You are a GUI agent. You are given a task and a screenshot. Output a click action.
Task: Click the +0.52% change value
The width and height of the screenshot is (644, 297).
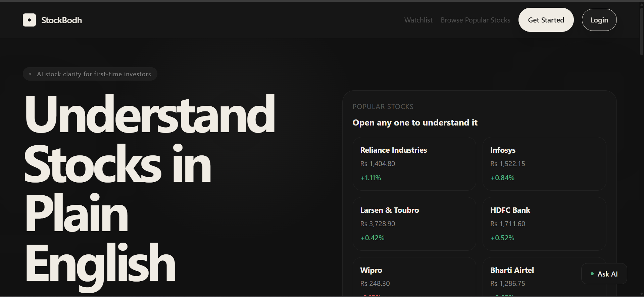502,238
